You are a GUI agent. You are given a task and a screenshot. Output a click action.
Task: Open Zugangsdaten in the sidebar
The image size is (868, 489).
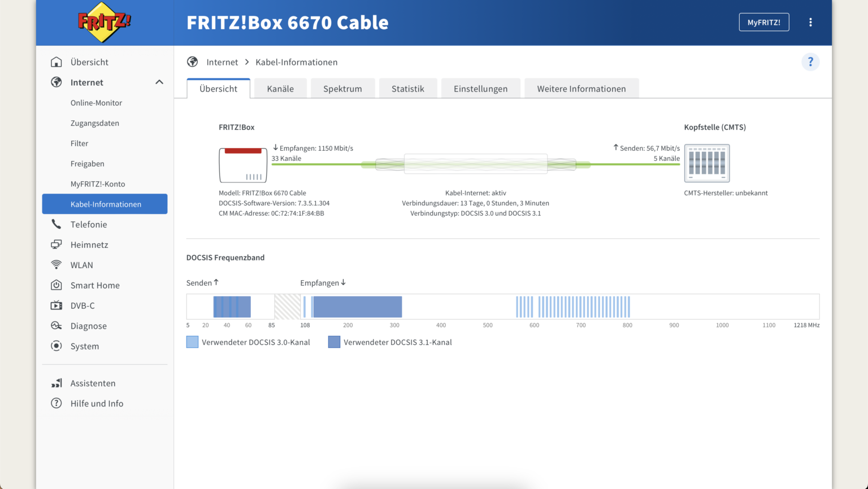click(94, 123)
